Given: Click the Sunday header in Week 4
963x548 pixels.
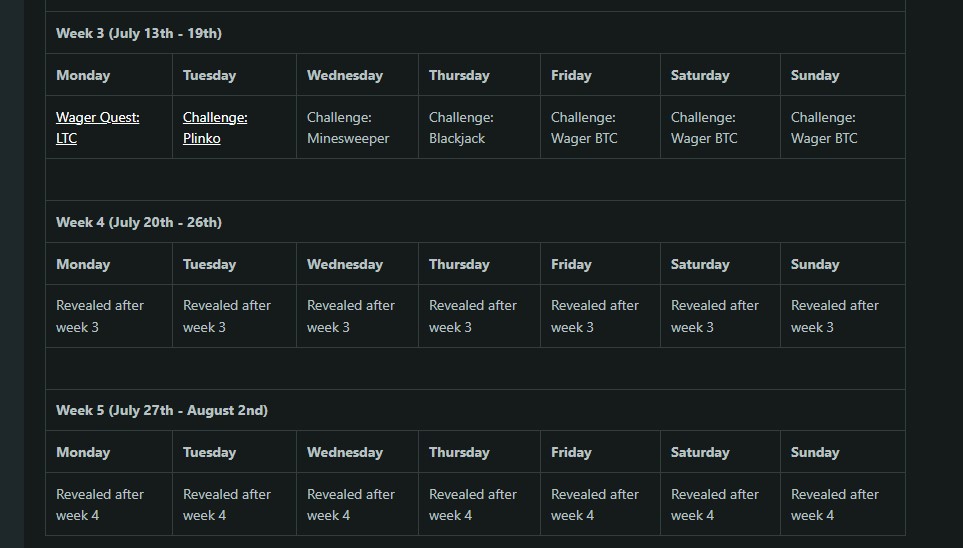Looking at the screenshot, I should [x=815, y=264].
